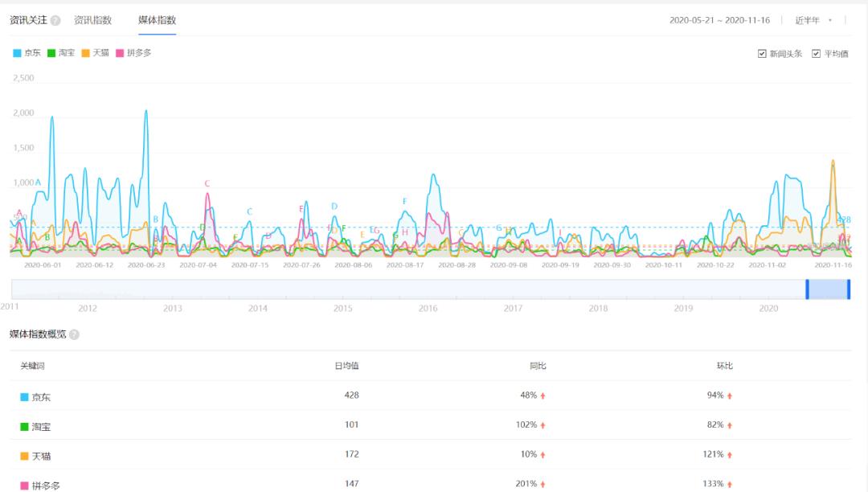Open help icon beside 媒体指数概览
This screenshot has width=868, height=492.
pos(74,334)
